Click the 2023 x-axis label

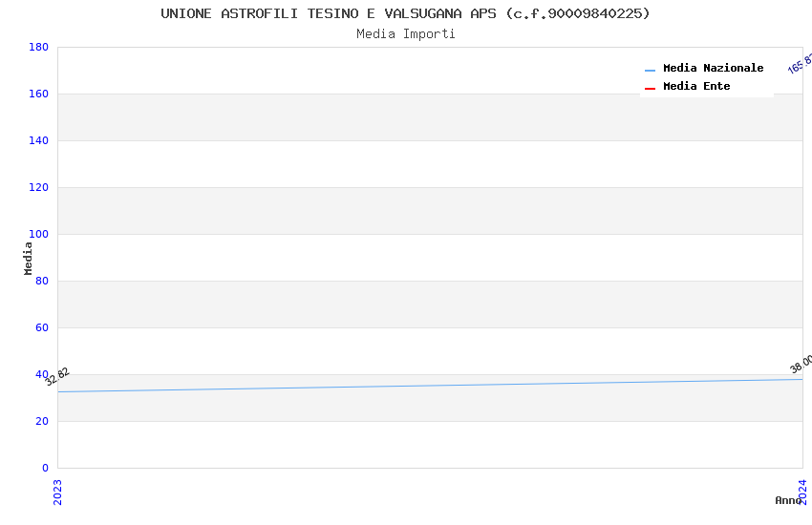pyautogui.click(x=57, y=492)
